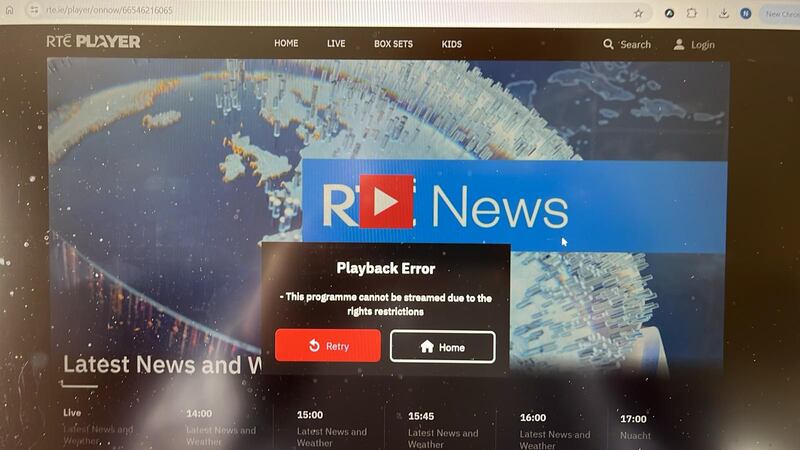Open the HOME navigation item
Viewport: 800px width, 450px height.
tap(286, 43)
